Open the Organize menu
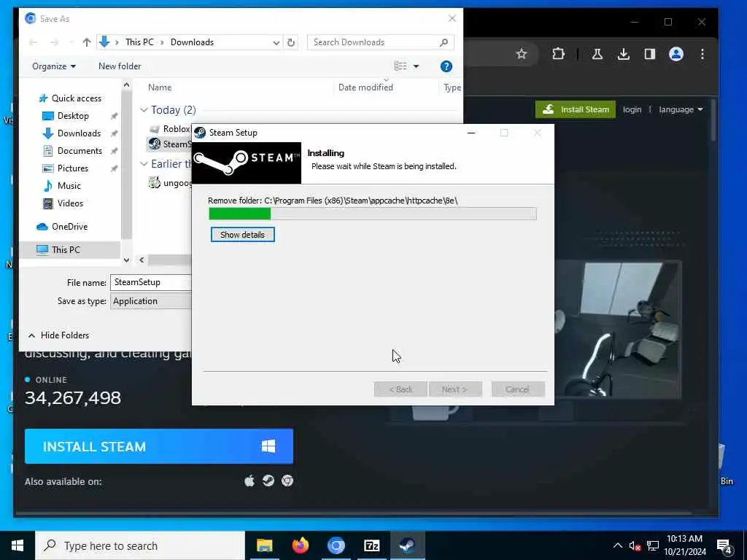Image resolution: width=747 pixels, height=560 pixels. pyautogui.click(x=54, y=66)
